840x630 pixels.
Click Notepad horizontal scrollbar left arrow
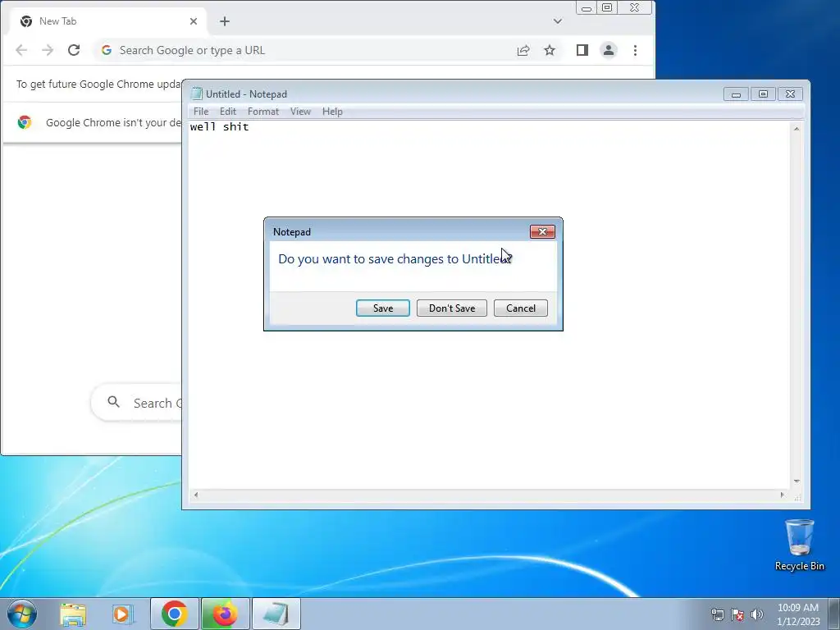pyautogui.click(x=196, y=495)
